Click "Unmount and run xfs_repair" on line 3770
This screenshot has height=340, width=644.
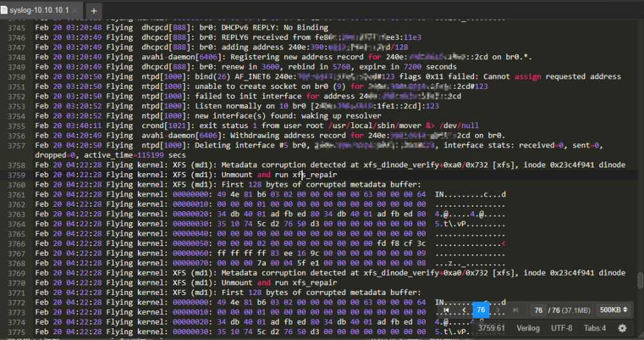click(x=279, y=283)
